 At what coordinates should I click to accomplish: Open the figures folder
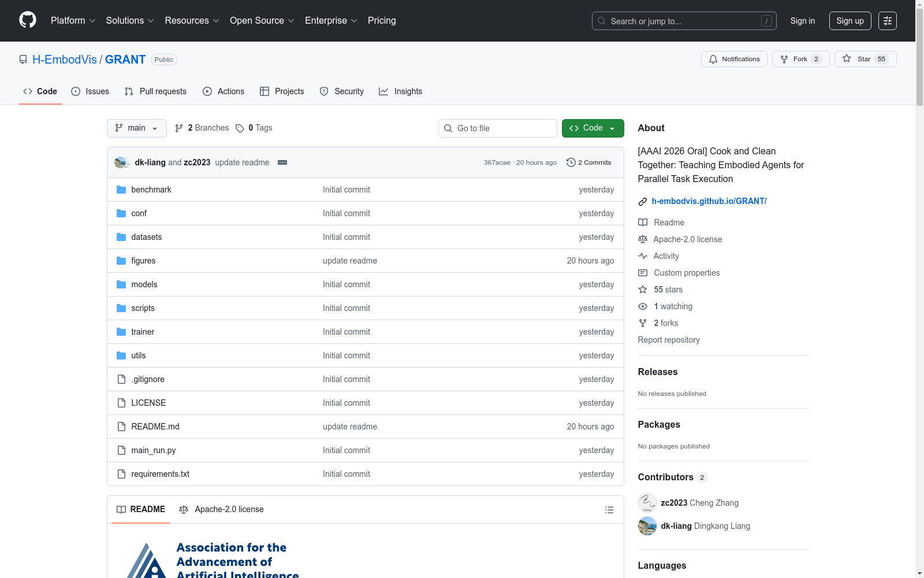pos(143,261)
